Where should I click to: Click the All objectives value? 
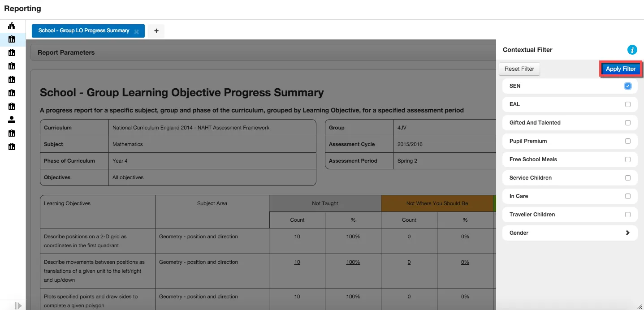[128, 177]
